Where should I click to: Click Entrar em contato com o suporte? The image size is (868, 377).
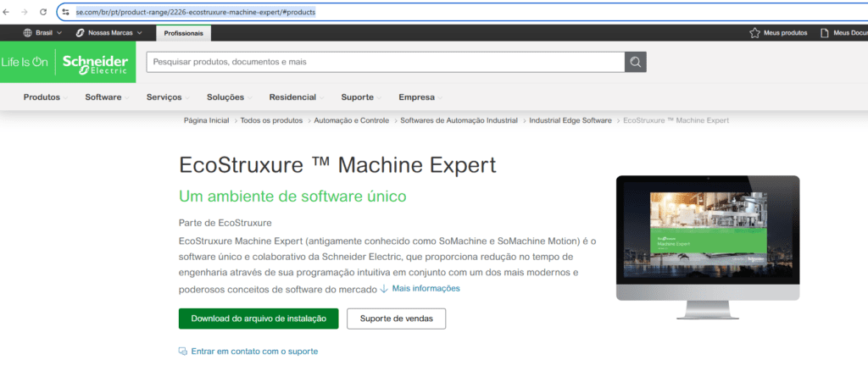click(x=254, y=352)
